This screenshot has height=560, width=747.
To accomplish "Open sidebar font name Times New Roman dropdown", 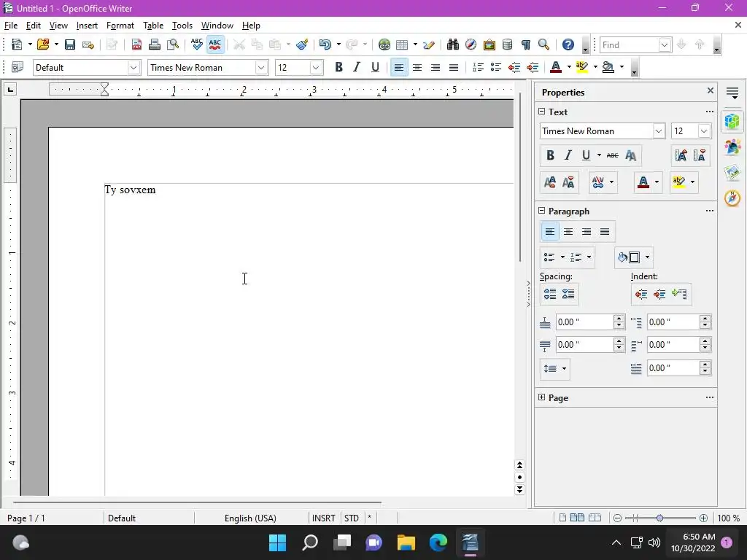I will (659, 131).
